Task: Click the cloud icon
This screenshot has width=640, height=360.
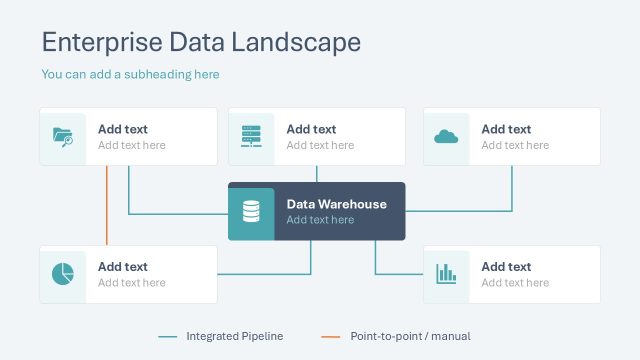Action: [446, 137]
